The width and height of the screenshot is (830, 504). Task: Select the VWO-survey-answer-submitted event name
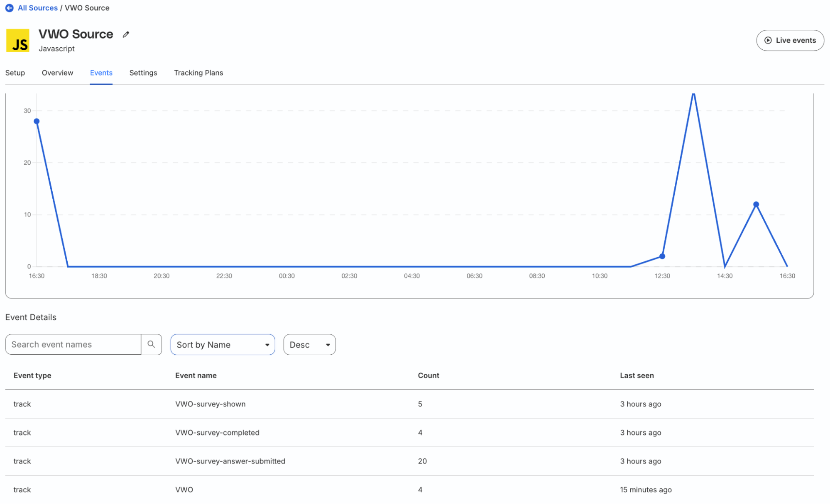coord(230,461)
